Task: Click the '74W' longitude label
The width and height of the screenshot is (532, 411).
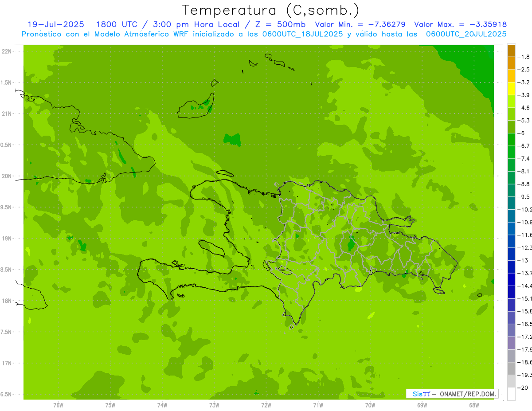Action: [x=162, y=405]
